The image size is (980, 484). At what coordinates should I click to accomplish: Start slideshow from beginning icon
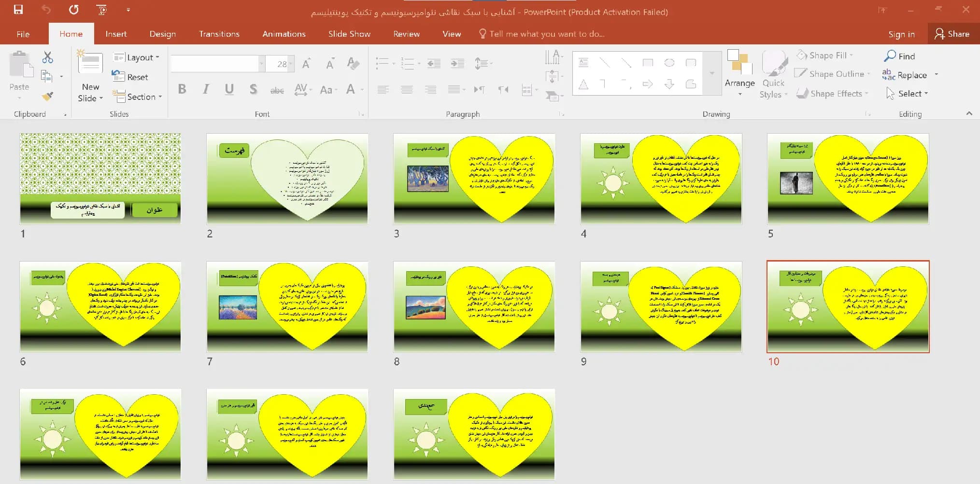(102, 10)
